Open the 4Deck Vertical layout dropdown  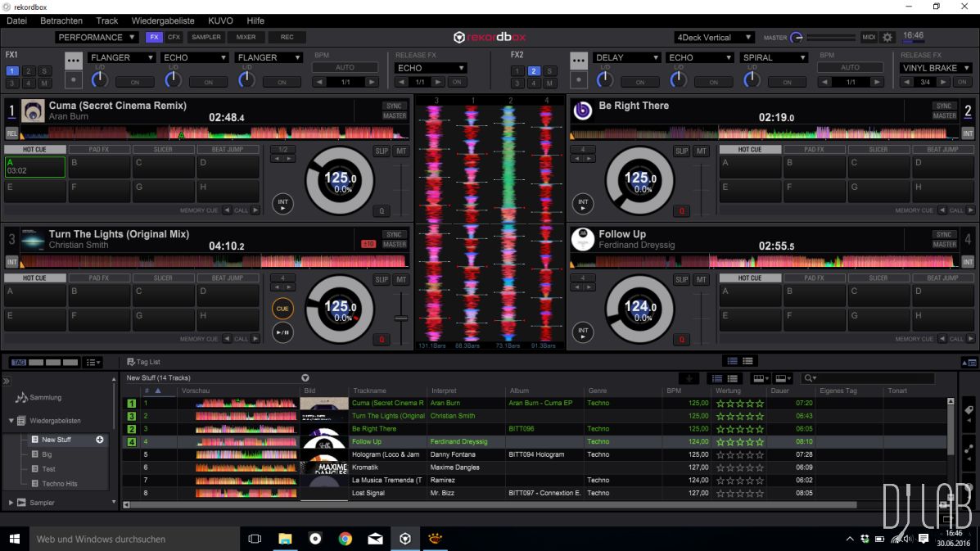point(714,38)
